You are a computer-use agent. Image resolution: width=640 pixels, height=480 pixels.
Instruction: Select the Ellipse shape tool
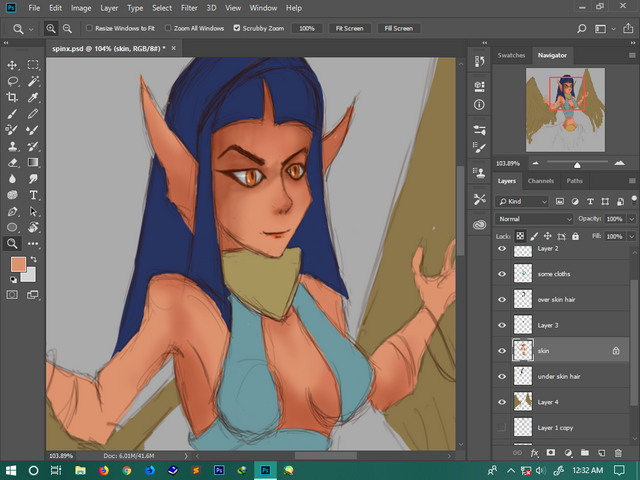(12, 227)
